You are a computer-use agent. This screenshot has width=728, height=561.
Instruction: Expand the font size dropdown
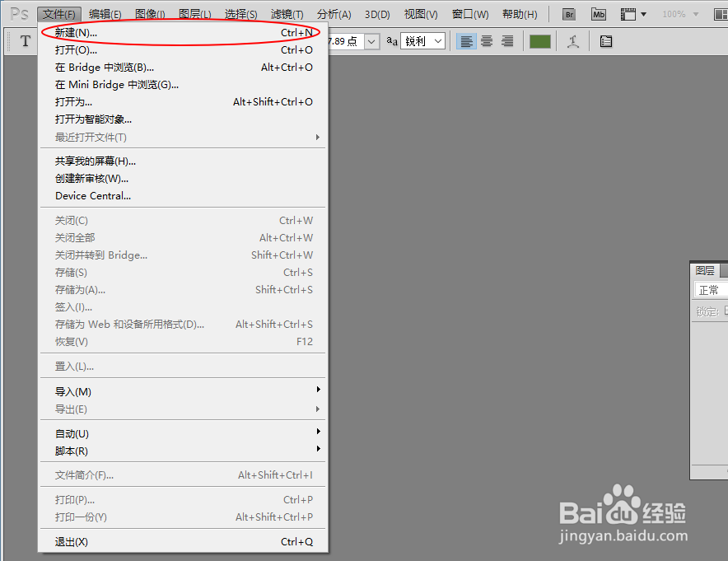(x=371, y=42)
